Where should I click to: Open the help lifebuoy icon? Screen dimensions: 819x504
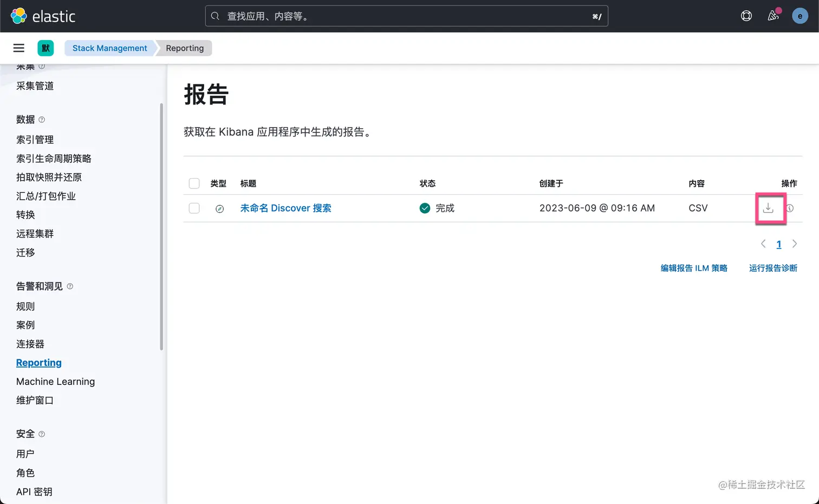pos(746,16)
